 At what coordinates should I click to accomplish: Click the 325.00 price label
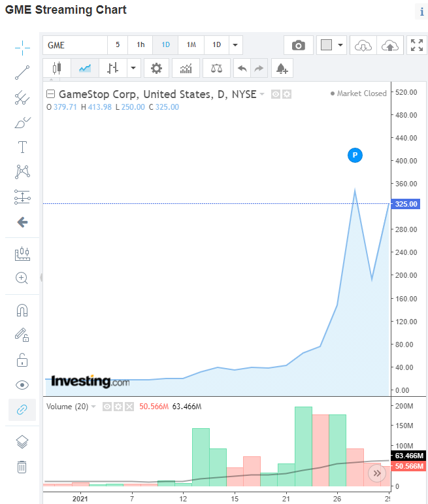pyautogui.click(x=406, y=204)
